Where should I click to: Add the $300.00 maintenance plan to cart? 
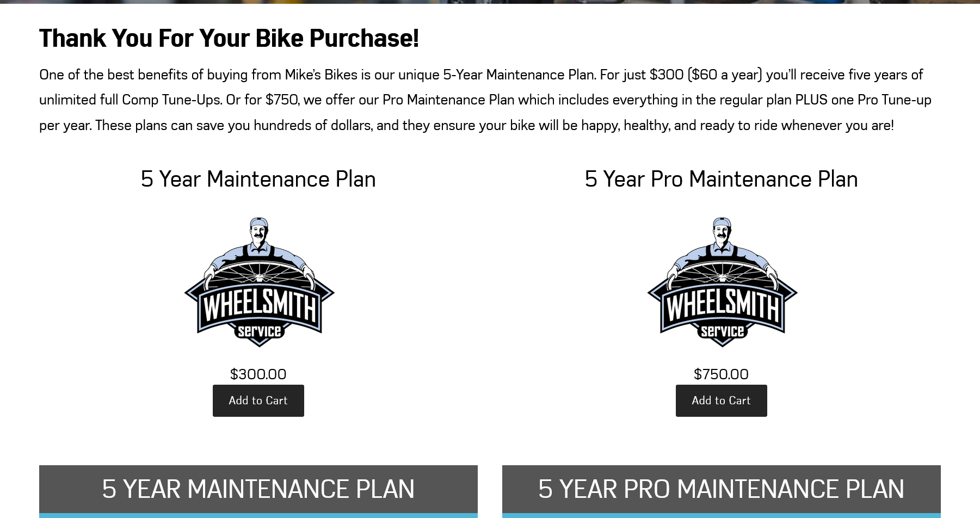coord(258,401)
